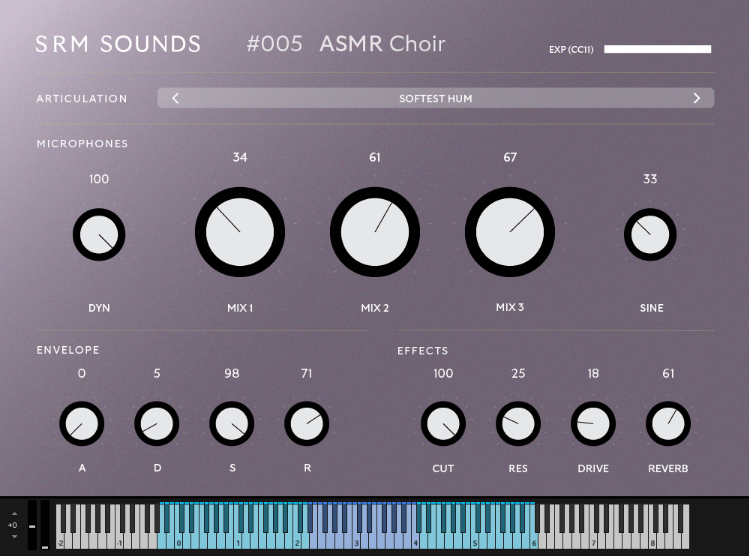Shift keyboard octave down with down arrow
The image size is (749, 556).
click(13, 536)
